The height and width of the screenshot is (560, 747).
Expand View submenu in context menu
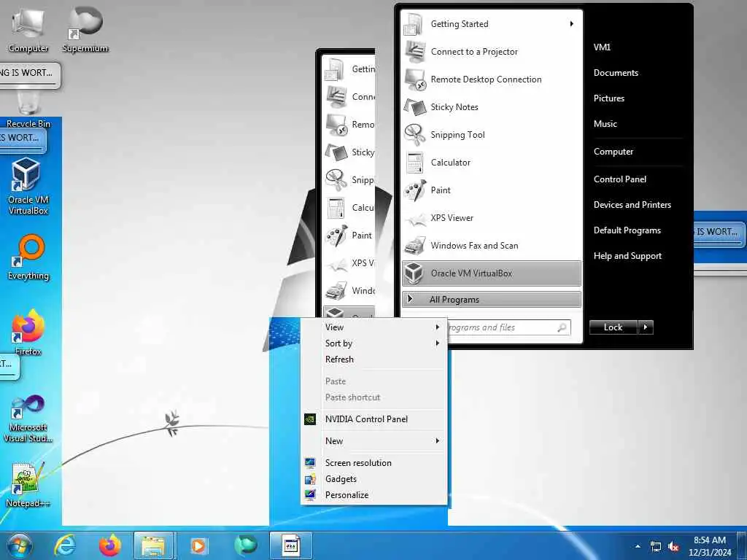tap(374, 327)
